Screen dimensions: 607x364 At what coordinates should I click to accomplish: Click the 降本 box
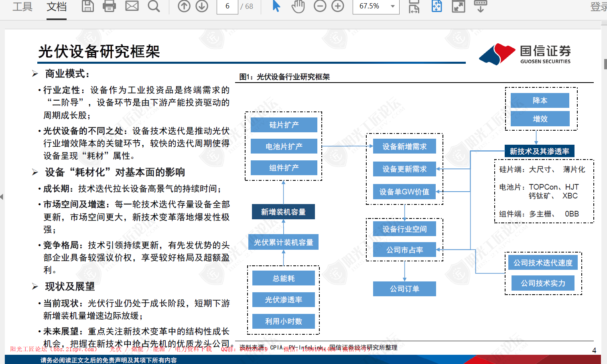[540, 100]
